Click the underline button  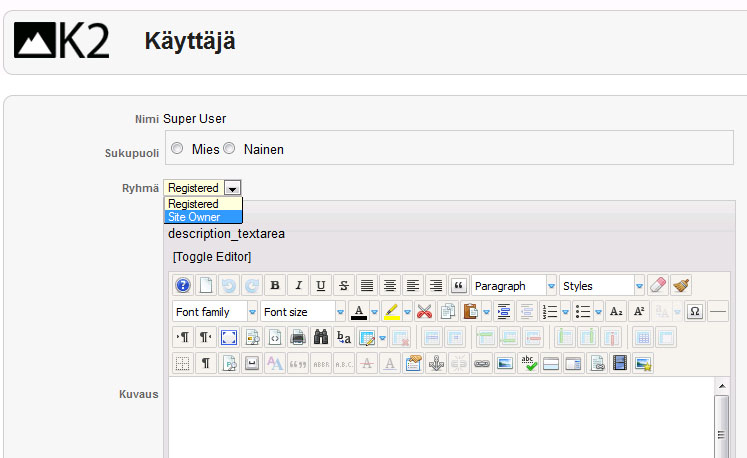321,286
